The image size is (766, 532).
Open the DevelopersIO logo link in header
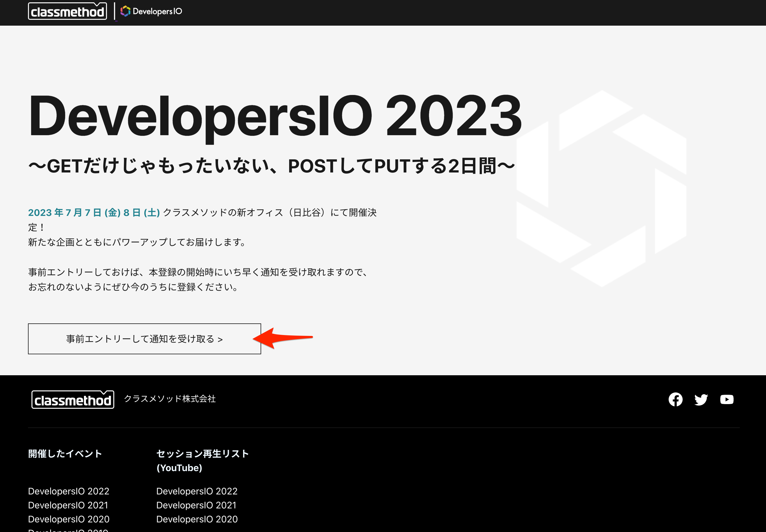pyautogui.click(x=151, y=11)
